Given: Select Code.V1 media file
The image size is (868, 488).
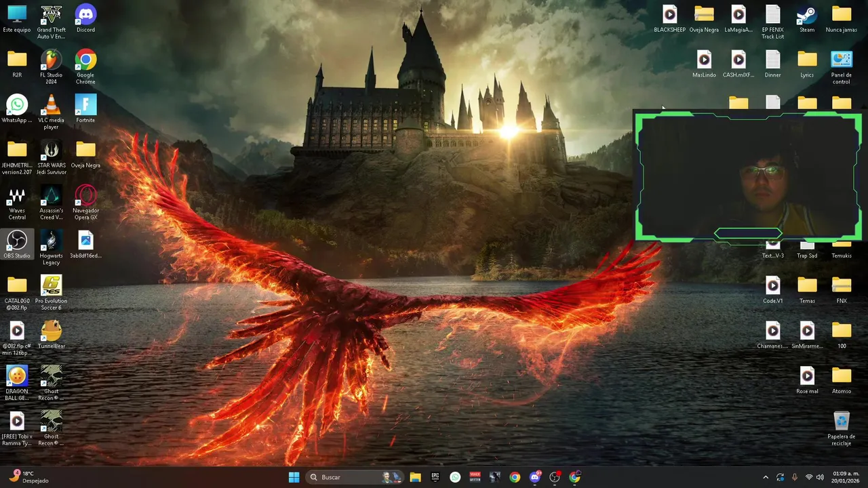Looking at the screenshot, I should tap(773, 290).
